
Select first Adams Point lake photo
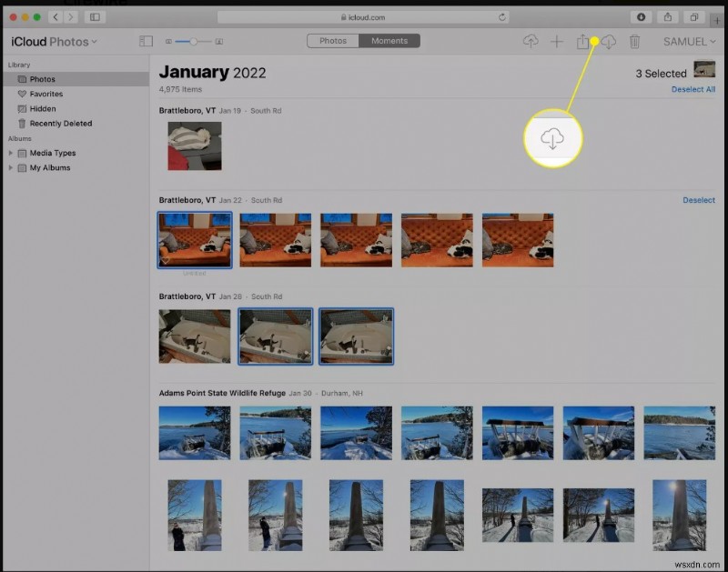pyautogui.click(x=195, y=433)
